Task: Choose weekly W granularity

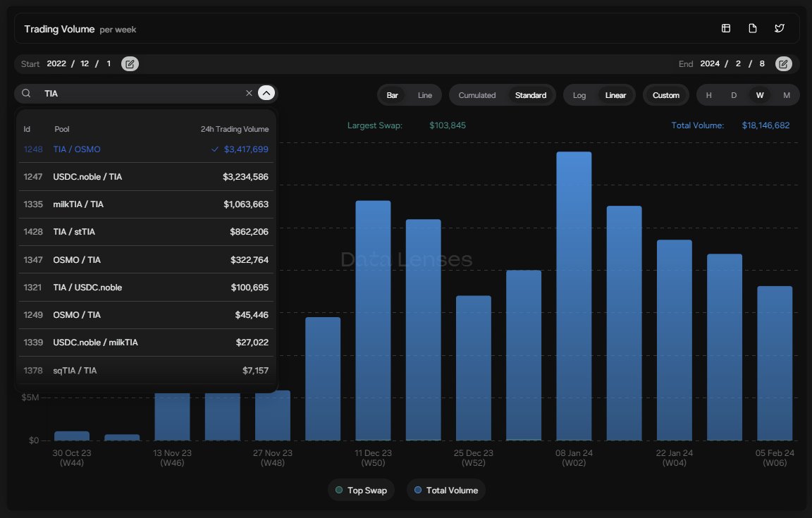Action: tap(760, 95)
